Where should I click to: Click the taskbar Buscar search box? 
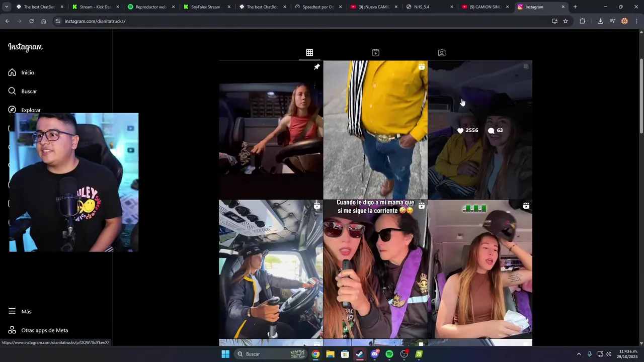(271, 354)
